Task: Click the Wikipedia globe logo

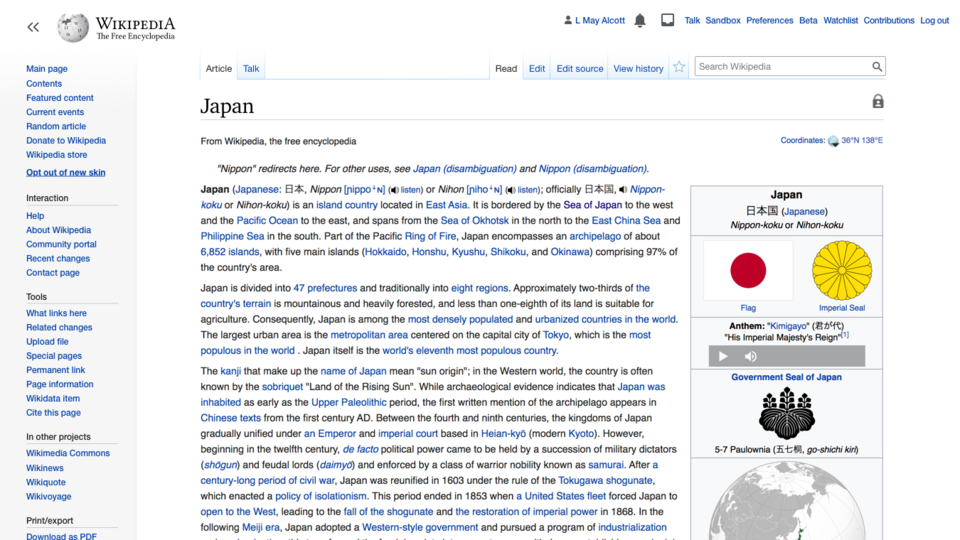Action: click(73, 28)
